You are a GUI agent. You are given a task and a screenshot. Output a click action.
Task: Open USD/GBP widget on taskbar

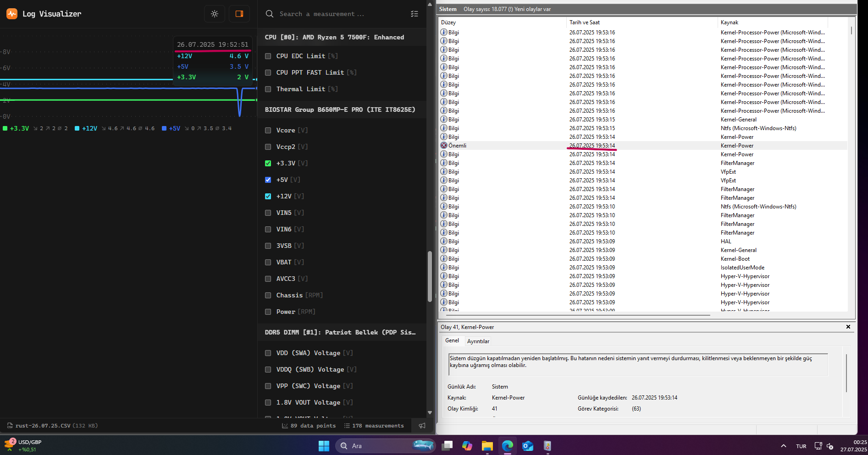click(23, 445)
